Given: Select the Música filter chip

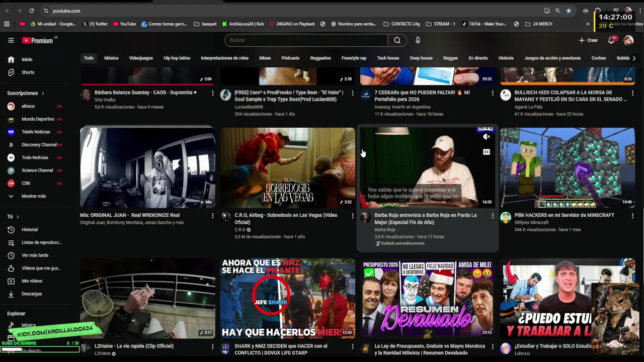Looking at the screenshot, I should pos(111,58).
